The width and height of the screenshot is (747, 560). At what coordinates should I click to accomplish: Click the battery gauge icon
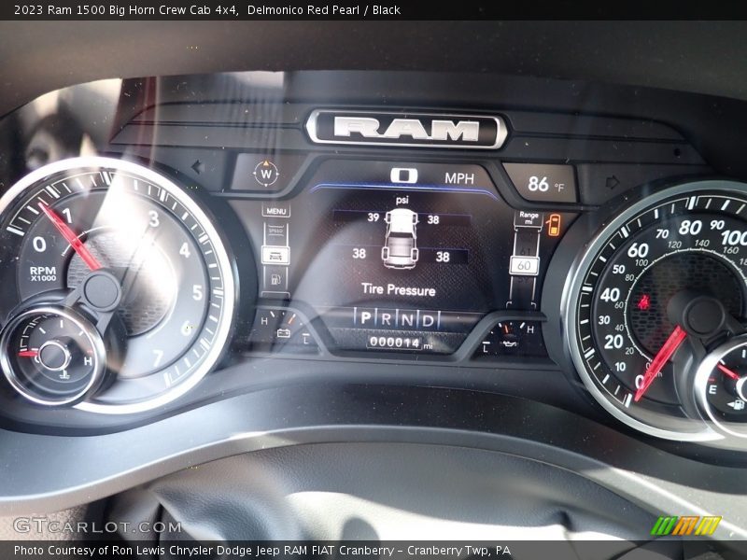283,332
